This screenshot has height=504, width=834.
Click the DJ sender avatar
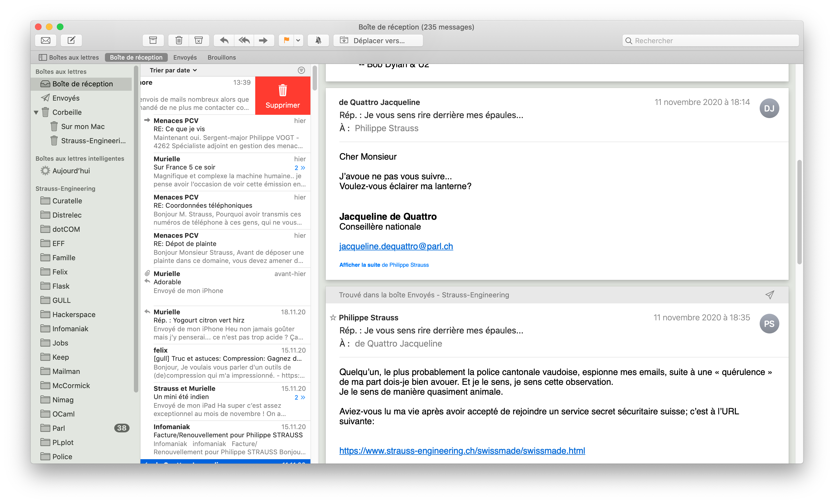tap(769, 108)
